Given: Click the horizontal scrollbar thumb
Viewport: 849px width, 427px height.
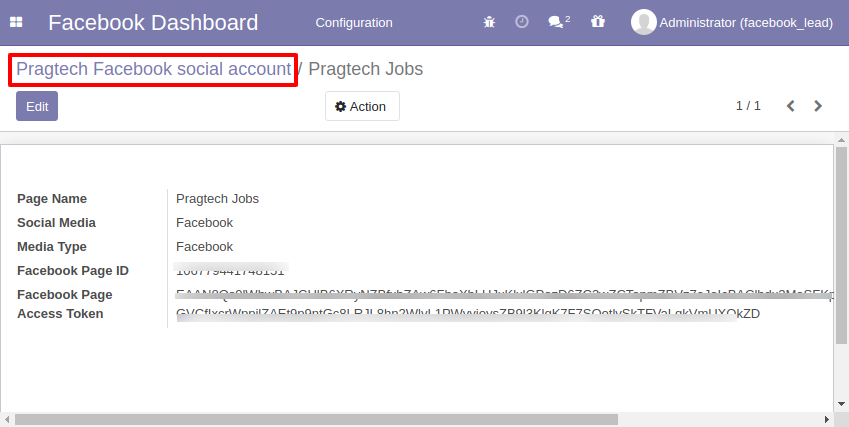Looking at the screenshot, I should point(316,419).
